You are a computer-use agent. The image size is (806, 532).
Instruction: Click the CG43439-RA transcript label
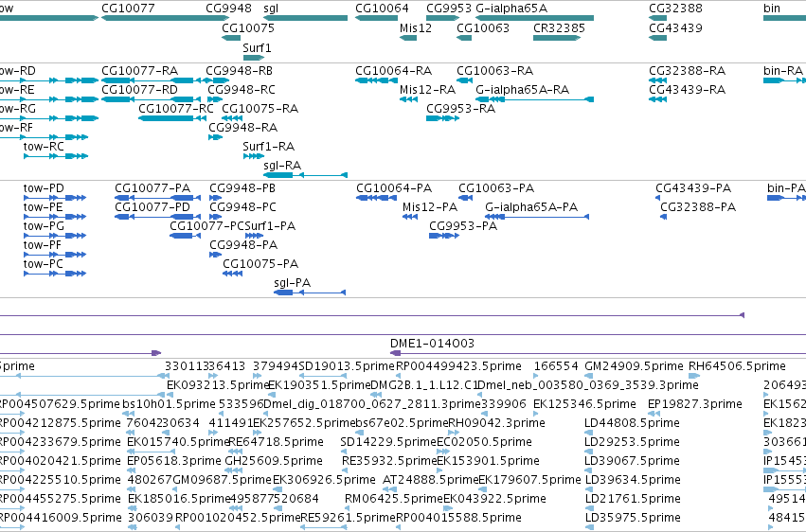tap(687, 90)
